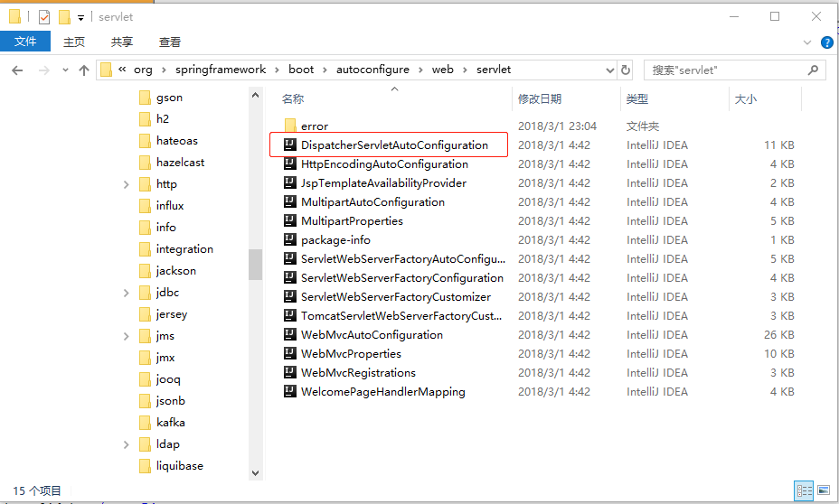
Task: Select HttpEncodingAutoConfiguration file icon
Action: pos(289,163)
